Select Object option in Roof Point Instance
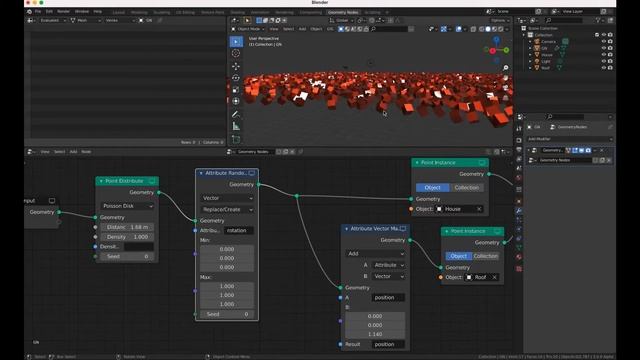 [x=458, y=256]
